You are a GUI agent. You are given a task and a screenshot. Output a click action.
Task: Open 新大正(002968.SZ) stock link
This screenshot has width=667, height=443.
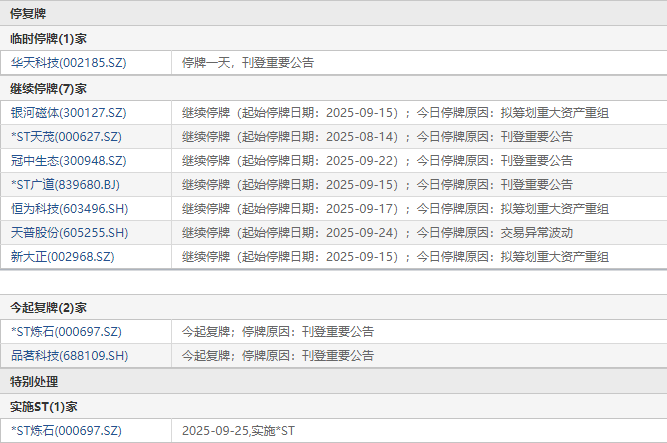point(63,257)
